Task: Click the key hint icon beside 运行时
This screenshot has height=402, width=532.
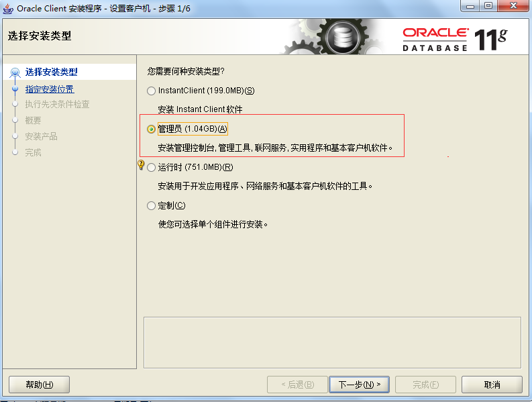Action: [141, 164]
